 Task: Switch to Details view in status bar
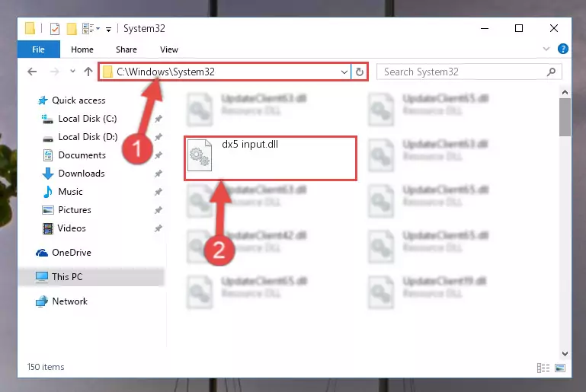(543, 368)
